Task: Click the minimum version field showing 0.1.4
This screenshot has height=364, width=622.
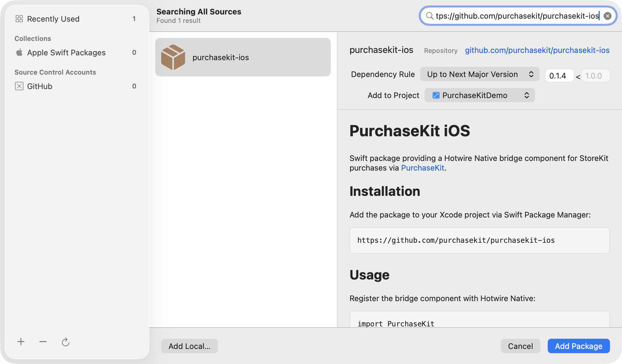Action: pos(559,76)
